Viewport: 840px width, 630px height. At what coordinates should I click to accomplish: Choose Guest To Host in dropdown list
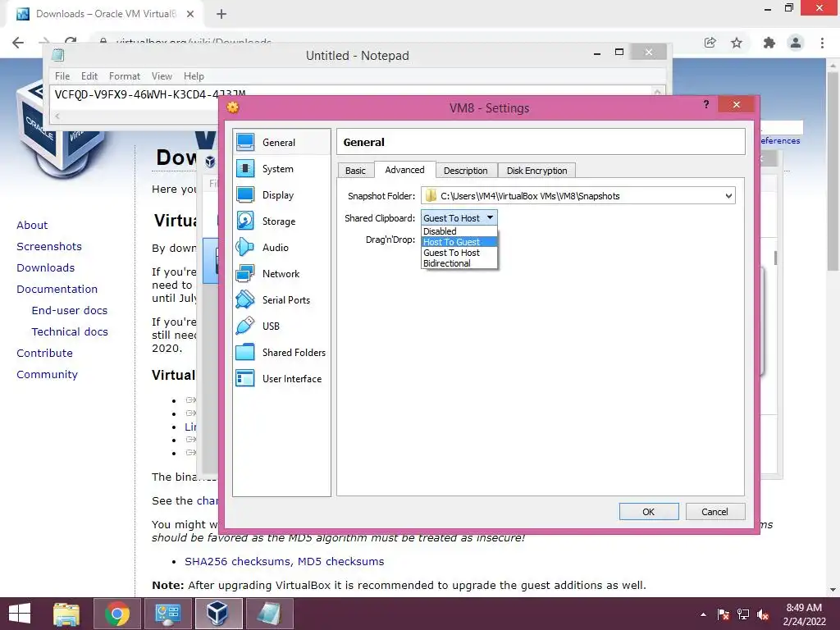tap(459, 253)
